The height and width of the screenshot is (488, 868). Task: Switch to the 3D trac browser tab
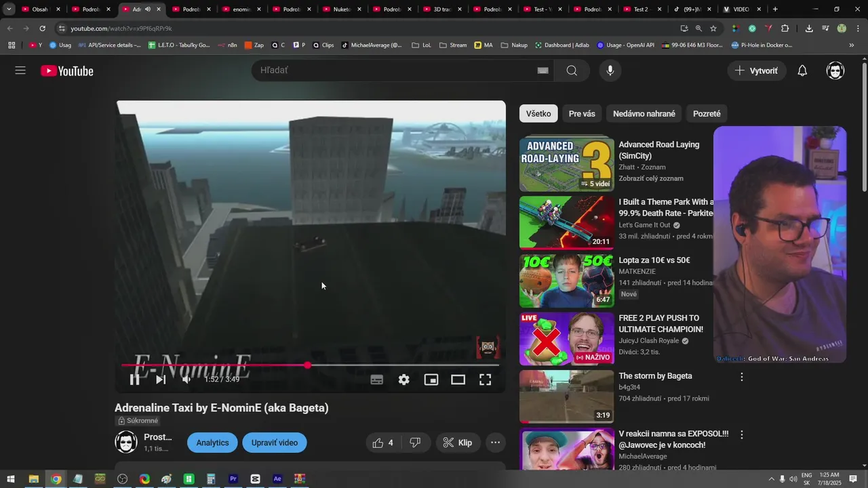pyautogui.click(x=441, y=9)
